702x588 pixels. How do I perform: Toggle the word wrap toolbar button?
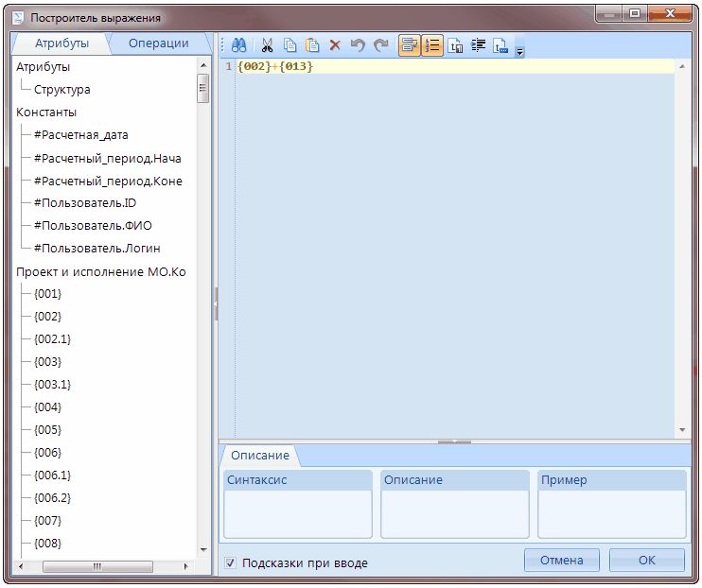(409, 45)
